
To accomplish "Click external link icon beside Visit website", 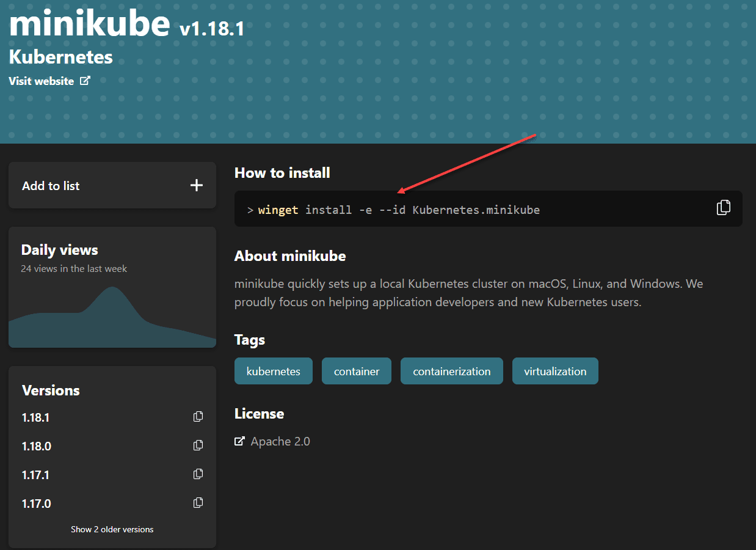I will (85, 81).
